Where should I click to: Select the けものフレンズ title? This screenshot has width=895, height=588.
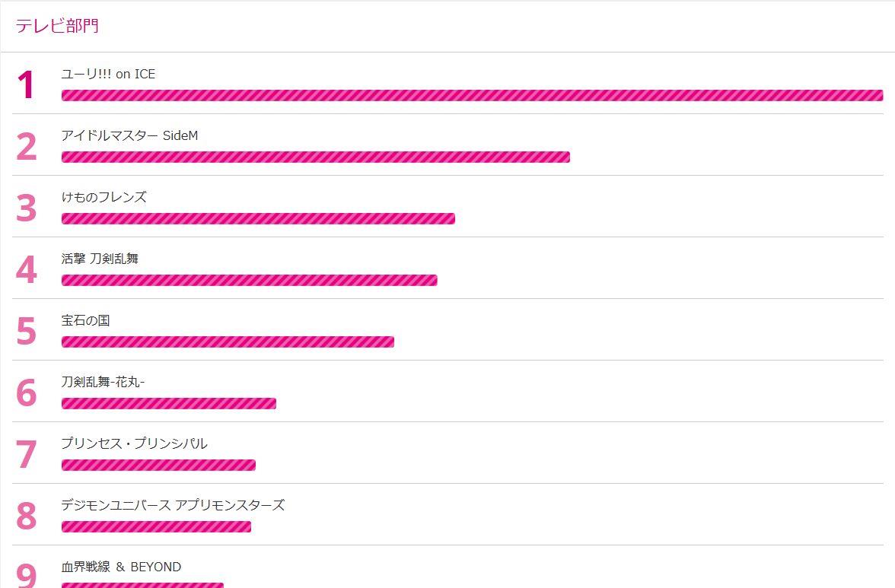104,197
